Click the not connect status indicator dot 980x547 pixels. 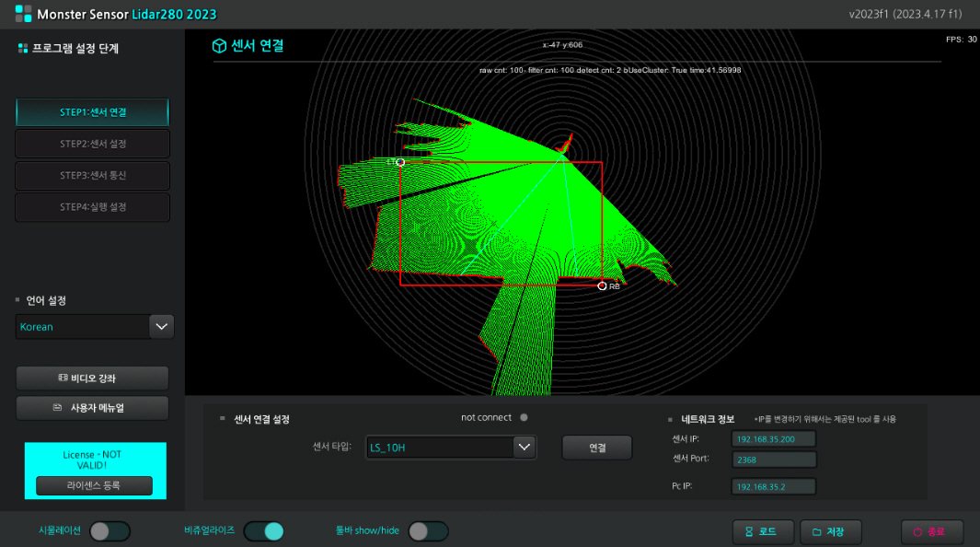524,417
